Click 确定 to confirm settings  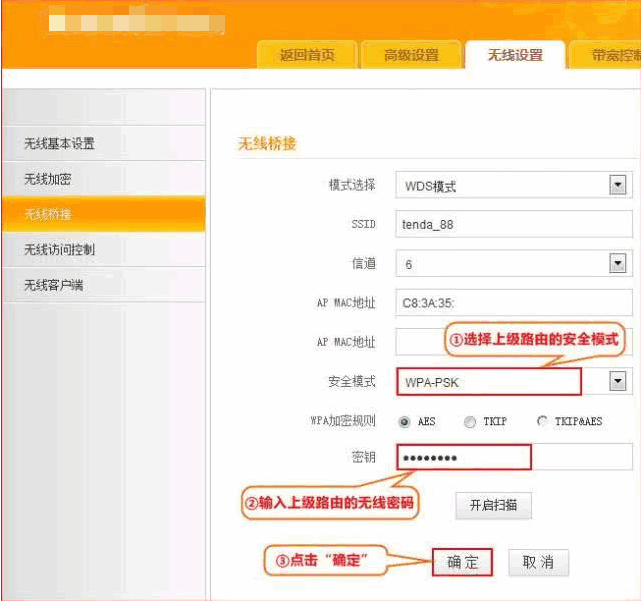tap(463, 562)
